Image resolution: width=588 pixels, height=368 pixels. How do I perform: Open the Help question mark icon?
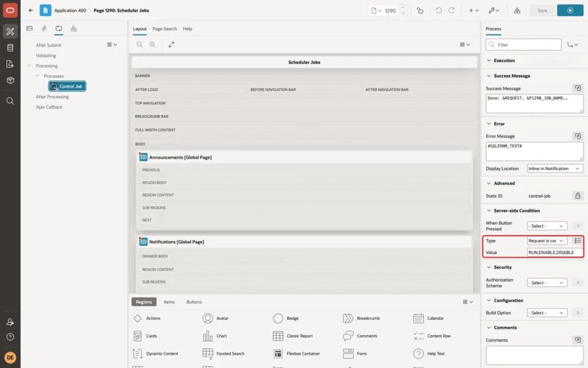coord(10,337)
